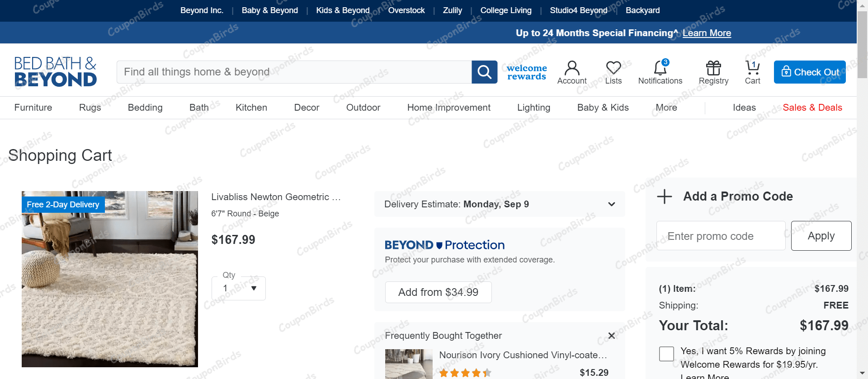The width and height of the screenshot is (868, 379).
Task: Open Nourison rug thumbnail
Action: pyautogui.click(x=409, y=364)
